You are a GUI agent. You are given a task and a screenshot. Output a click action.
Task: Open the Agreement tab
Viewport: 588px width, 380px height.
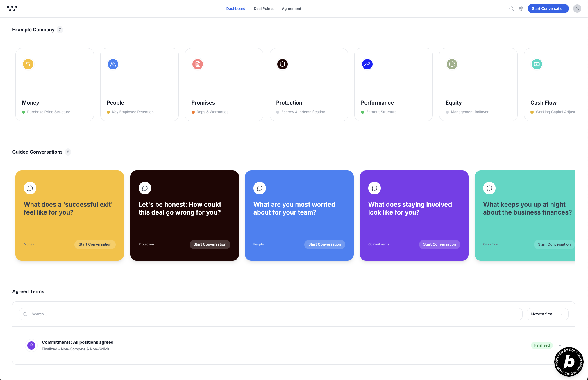pyautogui.click(x=291, y=9)
